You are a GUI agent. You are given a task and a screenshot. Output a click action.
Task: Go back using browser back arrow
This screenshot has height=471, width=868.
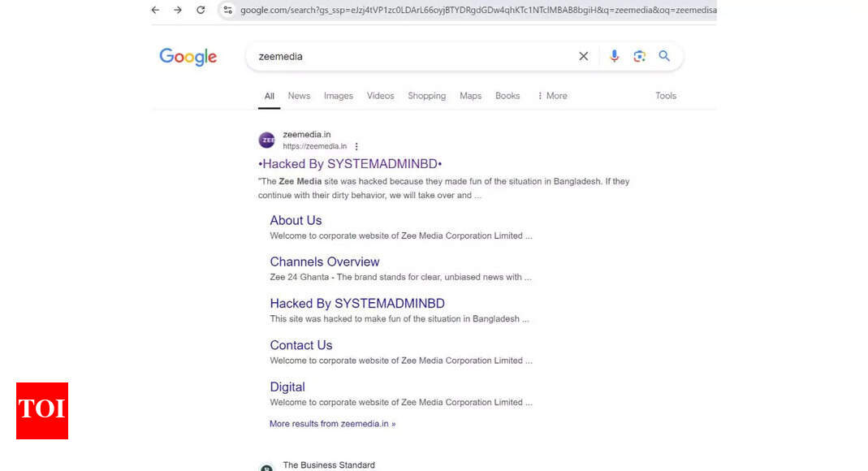156,10
